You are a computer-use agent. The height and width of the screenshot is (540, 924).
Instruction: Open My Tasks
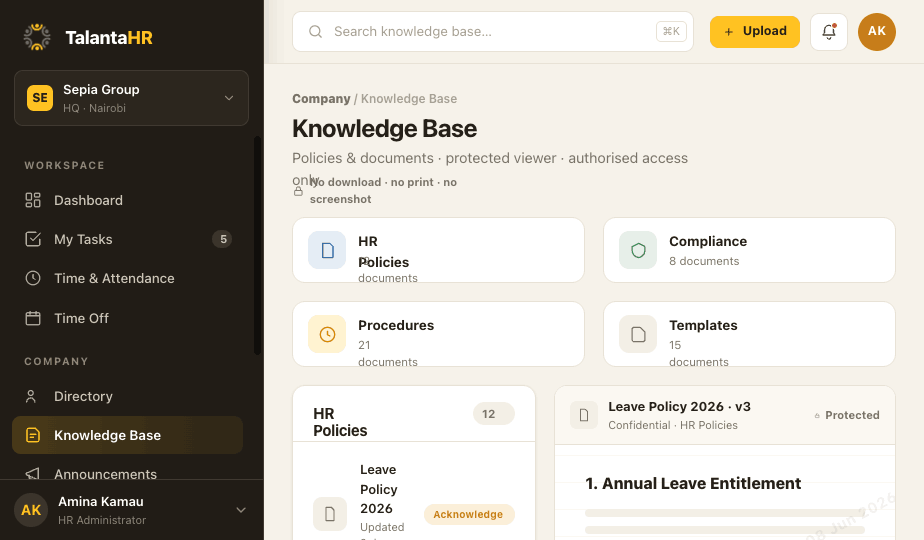[127, 239]
